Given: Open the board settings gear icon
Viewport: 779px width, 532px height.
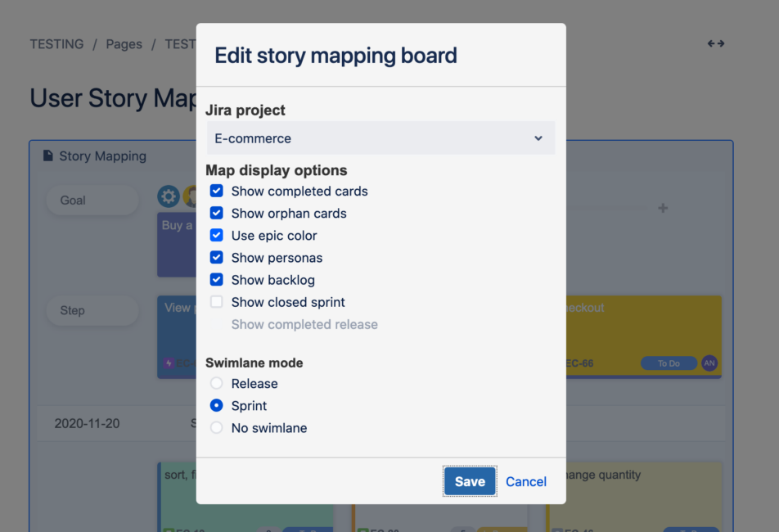Looking at the screenshot, I should (x=168, y=196).
